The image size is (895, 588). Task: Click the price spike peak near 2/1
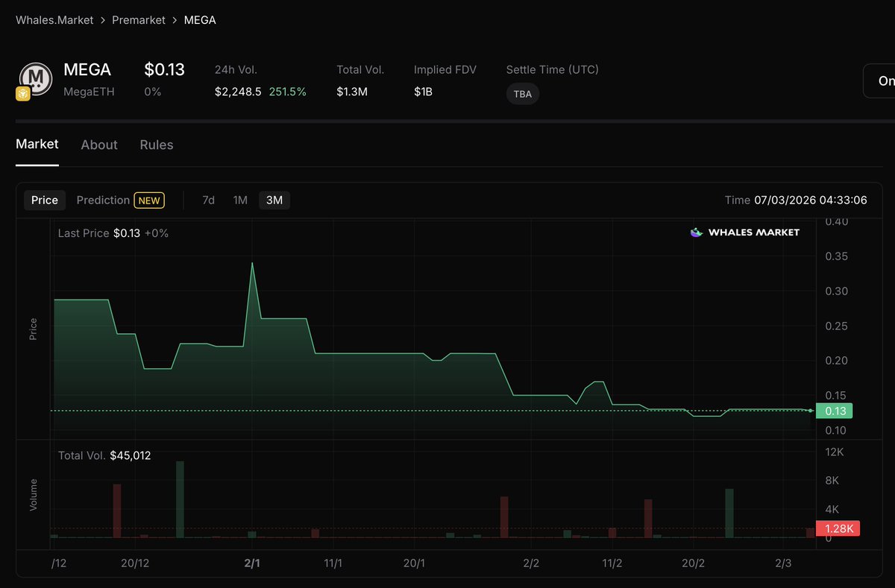point(253,263)
